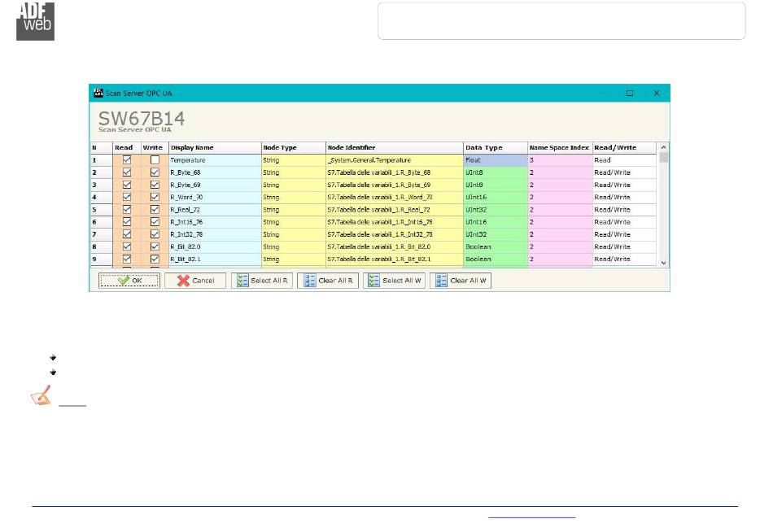Toggle Write checkbox for R_Real_72
Viewport: 773px width, 532px height.
pyautogui.click(x=155, y=210)
